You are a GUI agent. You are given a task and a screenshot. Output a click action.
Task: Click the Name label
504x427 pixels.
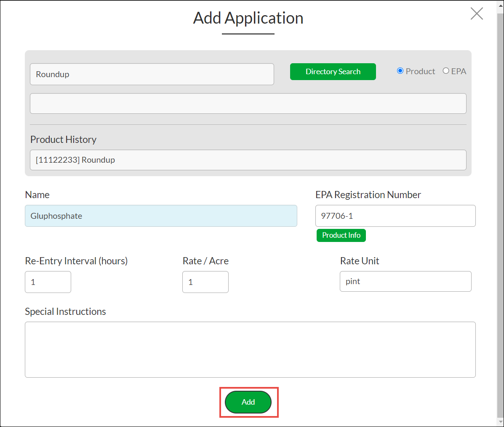pyautogui.click(x=37, y=195)
